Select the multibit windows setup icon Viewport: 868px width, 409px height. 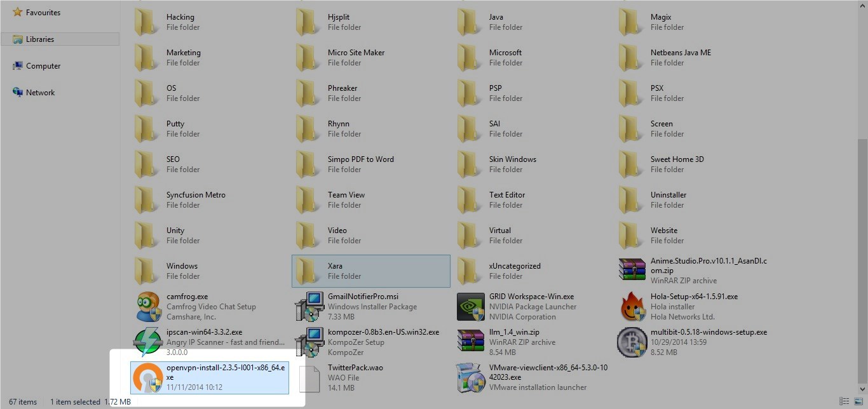pyautogui.click(x=632, y=342)
